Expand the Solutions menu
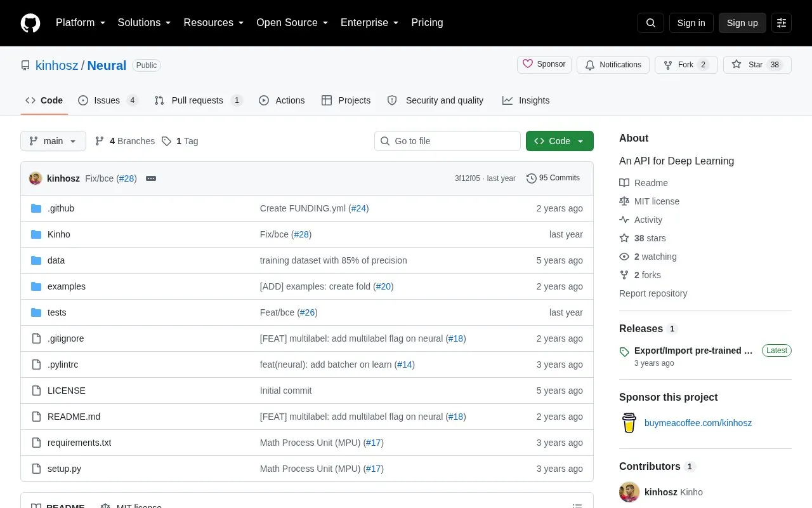The width and height of the screenshot is (812, 508). tap(145, 23)
